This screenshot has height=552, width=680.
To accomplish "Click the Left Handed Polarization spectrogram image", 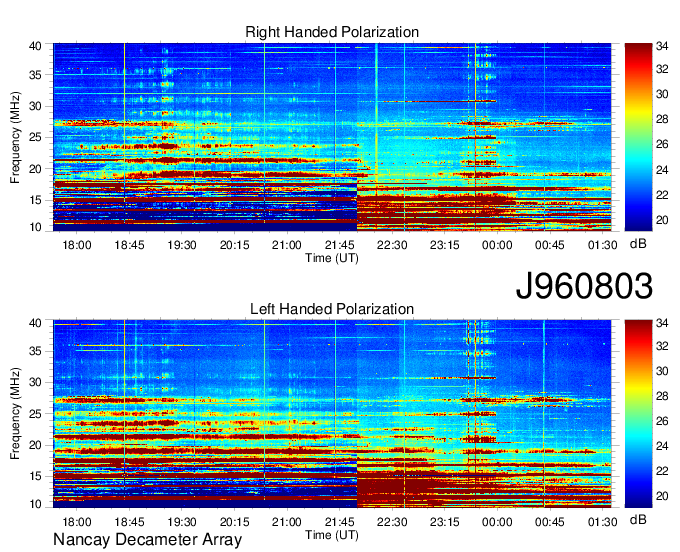I will 332,414.
